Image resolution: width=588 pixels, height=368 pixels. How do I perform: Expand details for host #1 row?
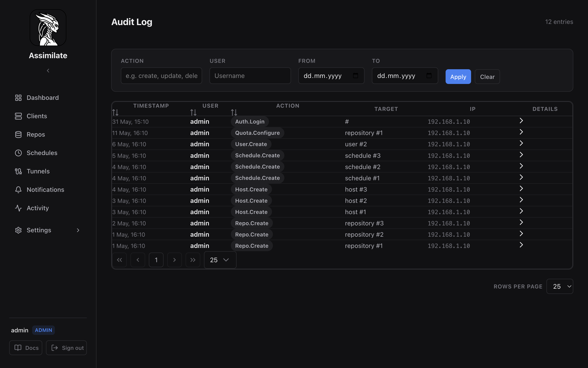tap(521, 211)
